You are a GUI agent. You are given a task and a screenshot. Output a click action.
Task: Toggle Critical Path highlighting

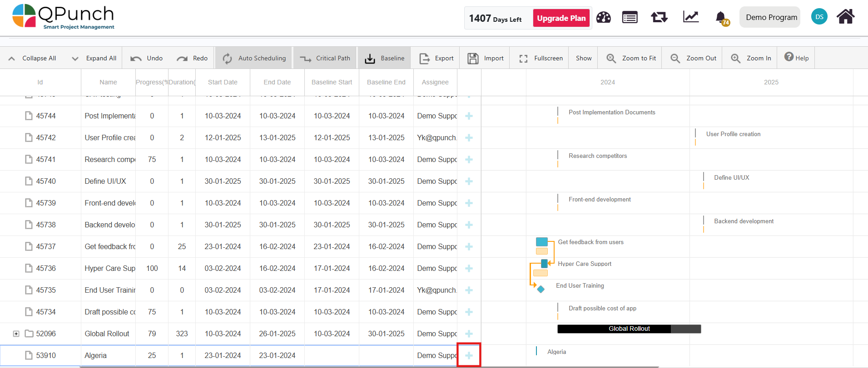coord(325,58)
